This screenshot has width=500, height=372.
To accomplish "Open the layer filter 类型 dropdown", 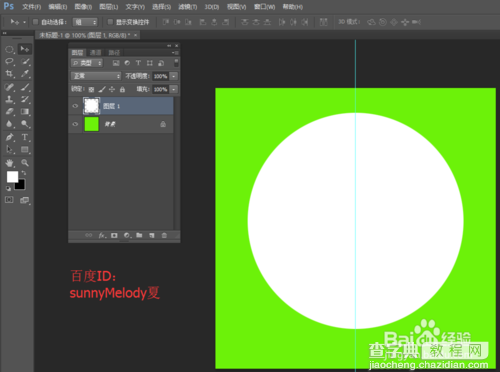I will [x=87, y=63].
